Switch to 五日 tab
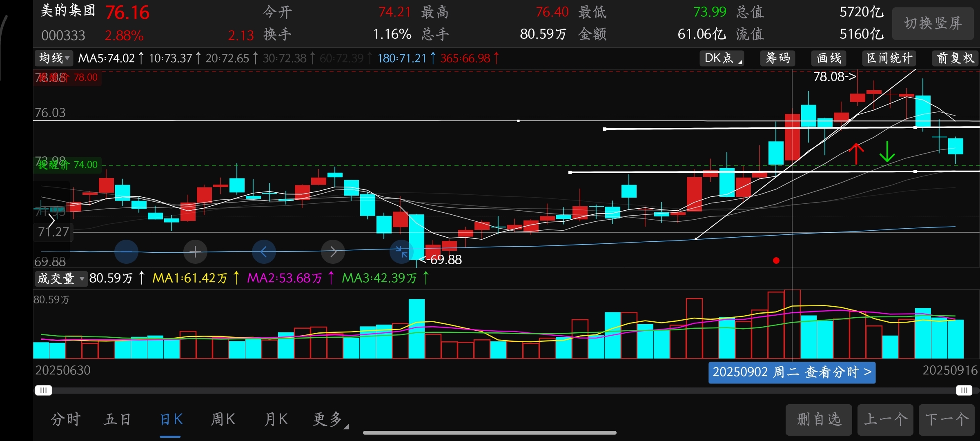Image resolution: width=980 pixels, height=441 pixels. coord(118,419)
